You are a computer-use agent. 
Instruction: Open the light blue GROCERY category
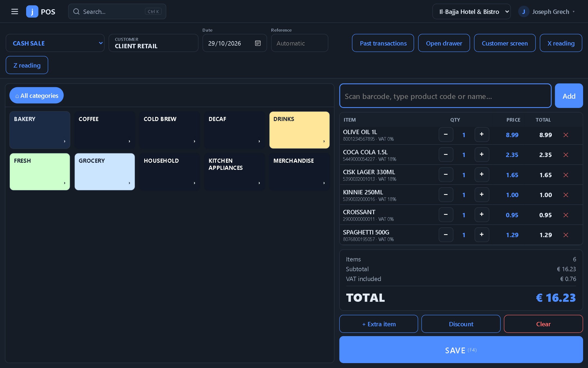click(105, 172)
